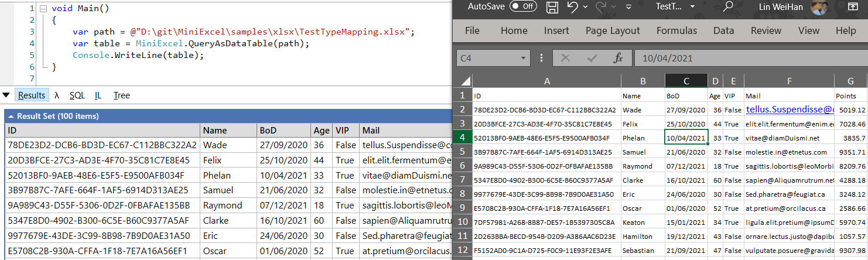This screenshot has width=868, height=260.
Task: Open the Insert Function fx button
Action: (x=618, y=58)
